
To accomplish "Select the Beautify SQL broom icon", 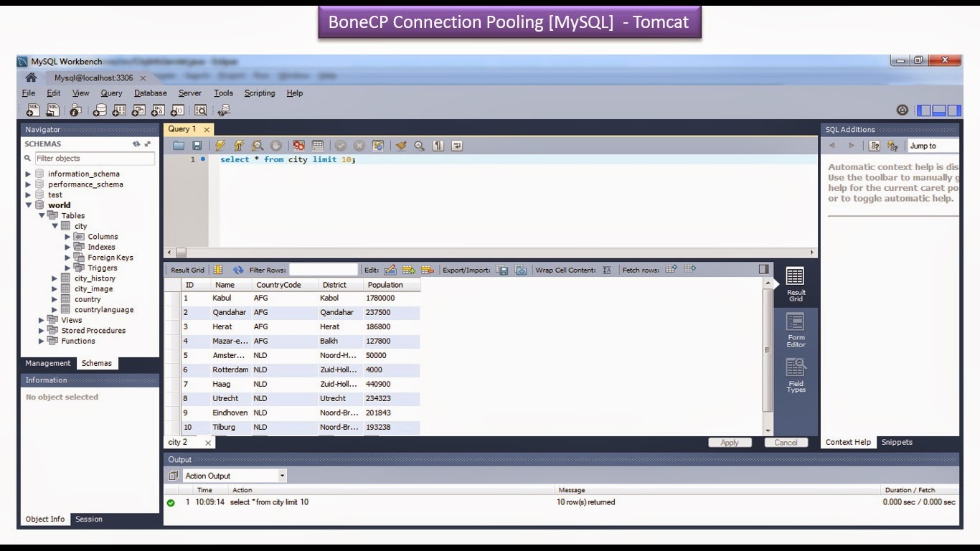I will pyautogui.click(x=401, y=145).
